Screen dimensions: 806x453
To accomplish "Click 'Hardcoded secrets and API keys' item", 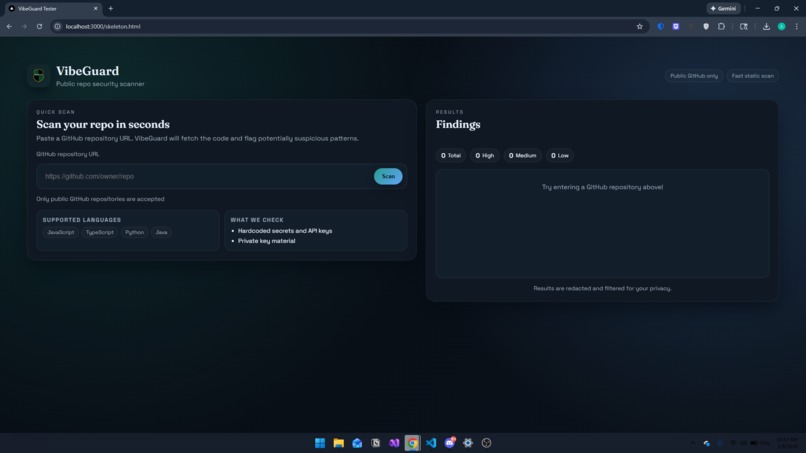I will coord(285,231).
